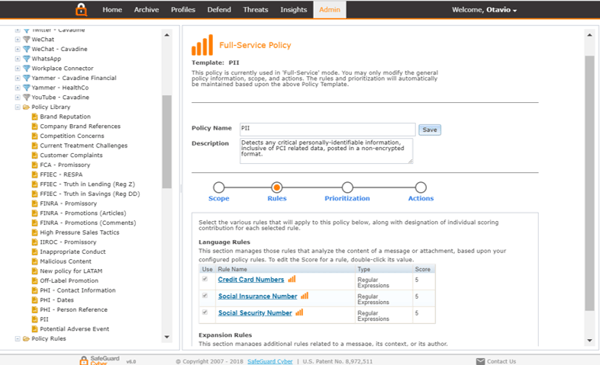Select Potential Adverse Event policy

[x=74, y=329]
